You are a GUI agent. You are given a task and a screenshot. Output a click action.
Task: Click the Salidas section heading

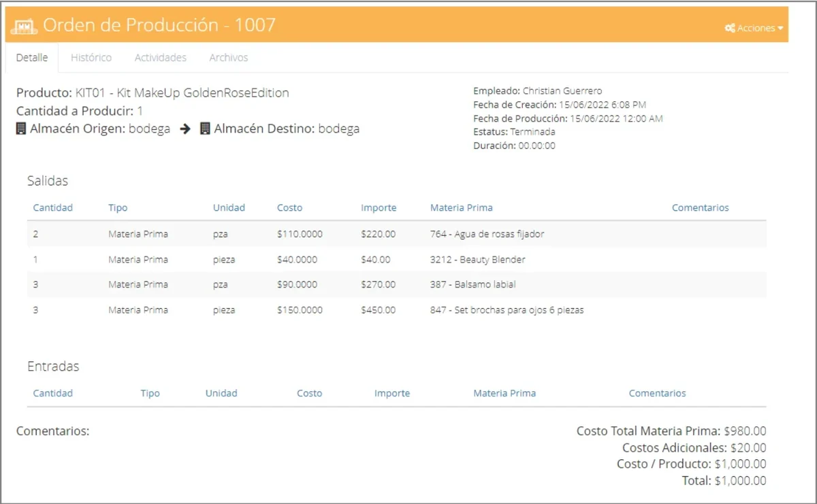pos(48,181)
